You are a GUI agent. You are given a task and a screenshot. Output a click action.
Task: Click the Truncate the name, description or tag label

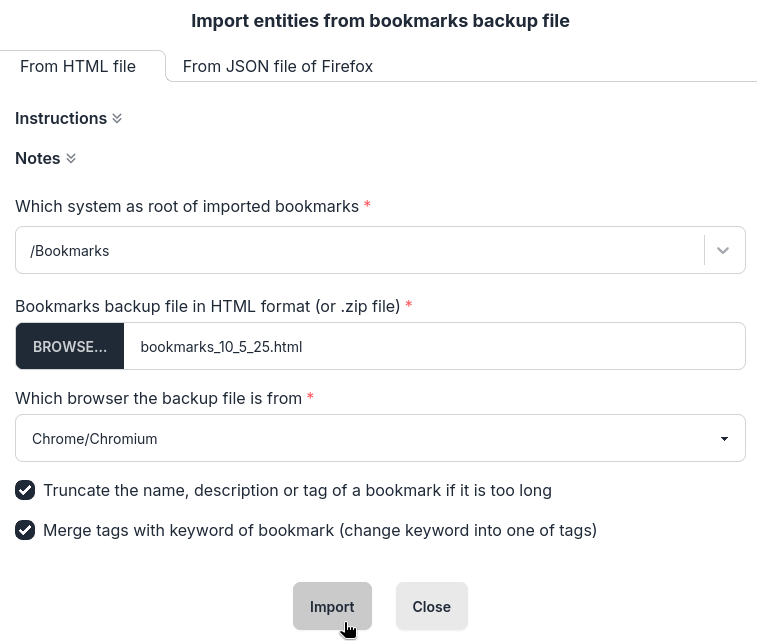click(x=297, y=490)
